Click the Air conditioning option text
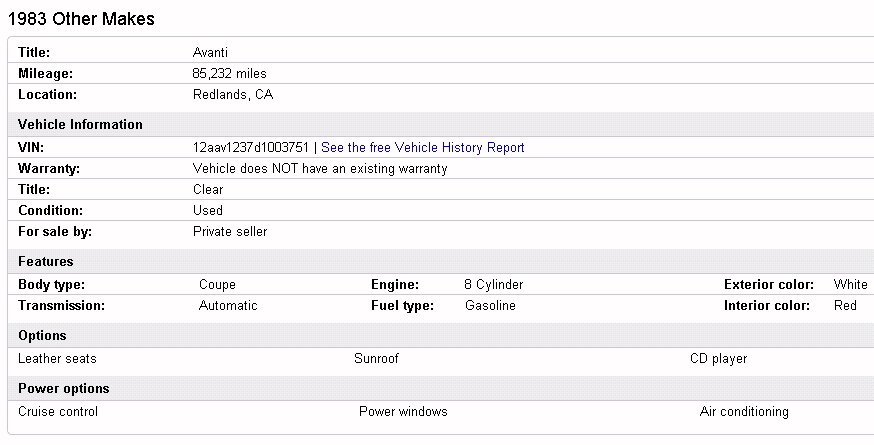This screenshot has height=445, width=874. [x=744, y=412]
